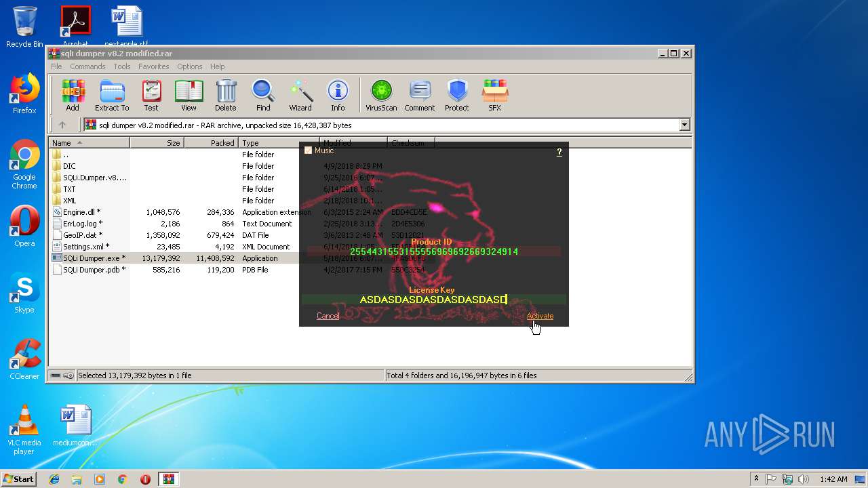Viewport: 868px width, 488px height.
Task: Expand the archive path dropdown arrow
Action: point(684,125)
